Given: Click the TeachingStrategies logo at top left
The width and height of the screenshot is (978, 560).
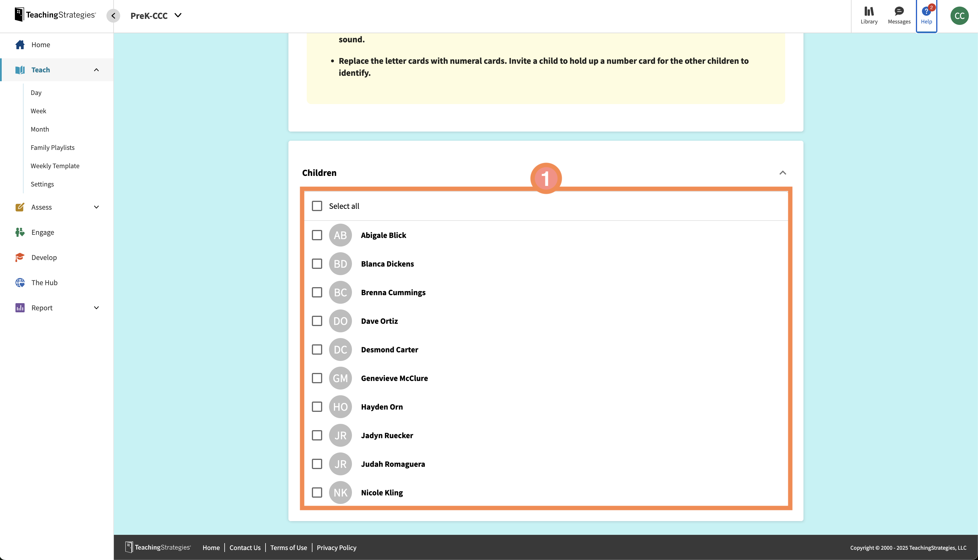Looking at the screenshot, I should 55,15.
